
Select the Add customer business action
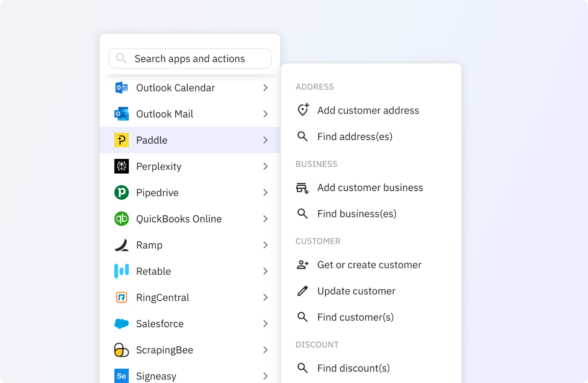click(371, 188)
